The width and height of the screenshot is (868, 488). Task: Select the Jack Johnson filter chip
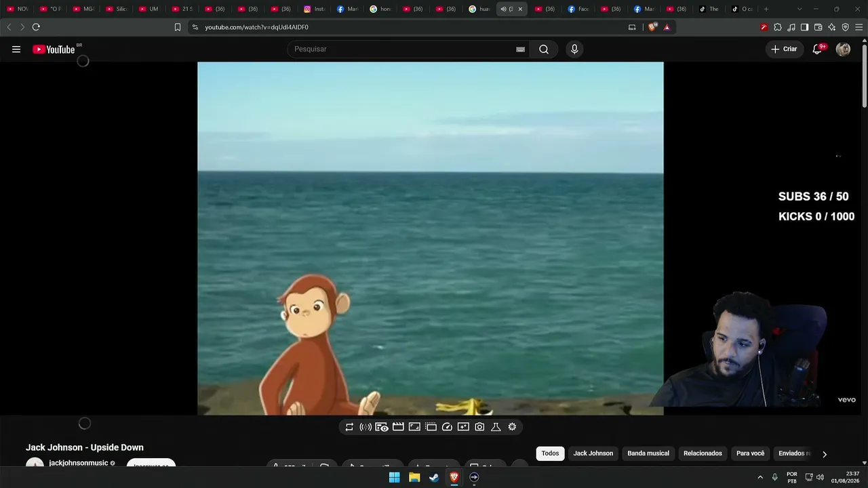point(593,453)
